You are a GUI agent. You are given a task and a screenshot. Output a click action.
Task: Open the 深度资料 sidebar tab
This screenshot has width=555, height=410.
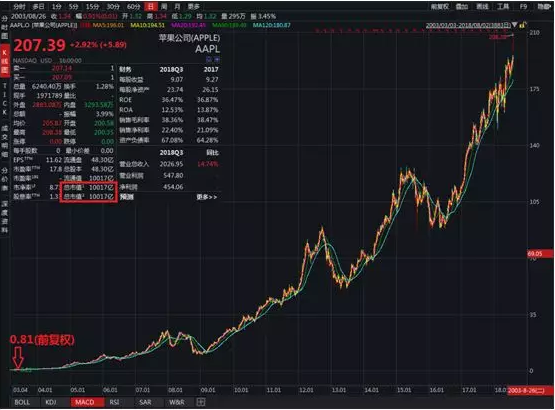[x=5, y=217]
